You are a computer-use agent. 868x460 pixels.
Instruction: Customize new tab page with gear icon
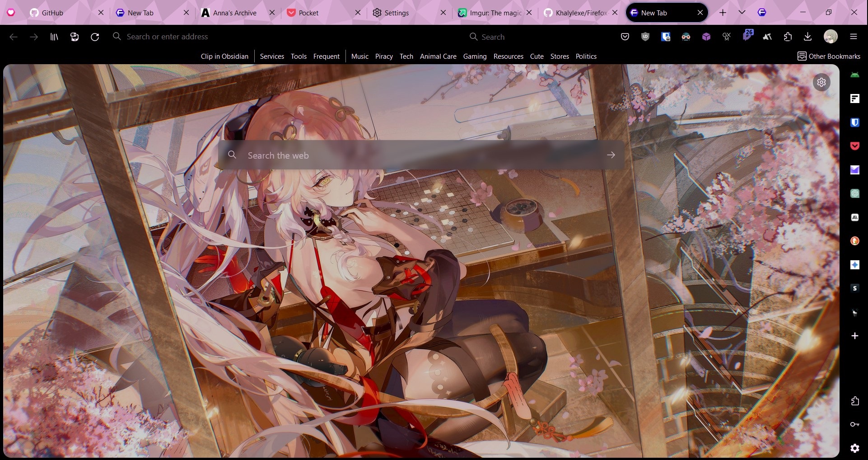[821, 82]
